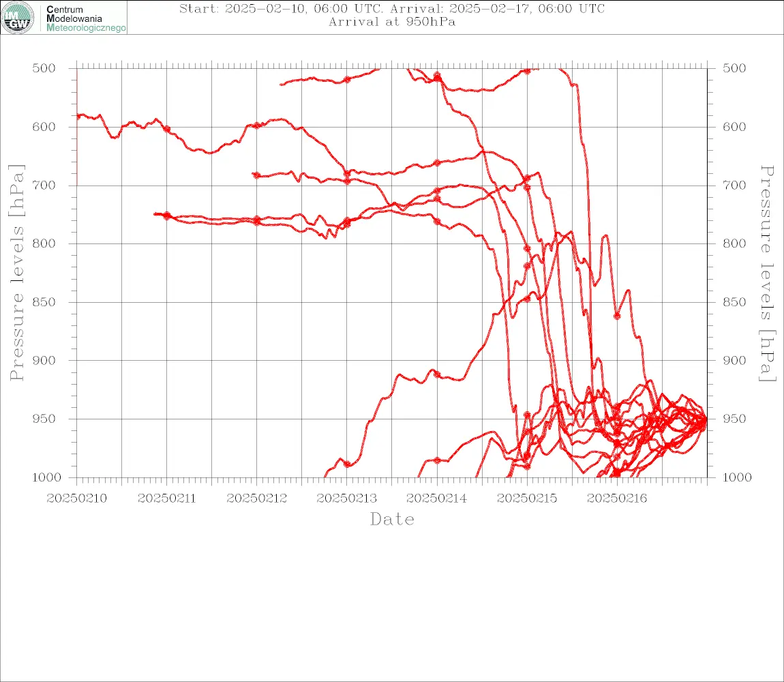The width and height of the screenshot is (784, 682).
Task: Click the left 'Pressure levels [hPa]' axis title
Action: 16,273
